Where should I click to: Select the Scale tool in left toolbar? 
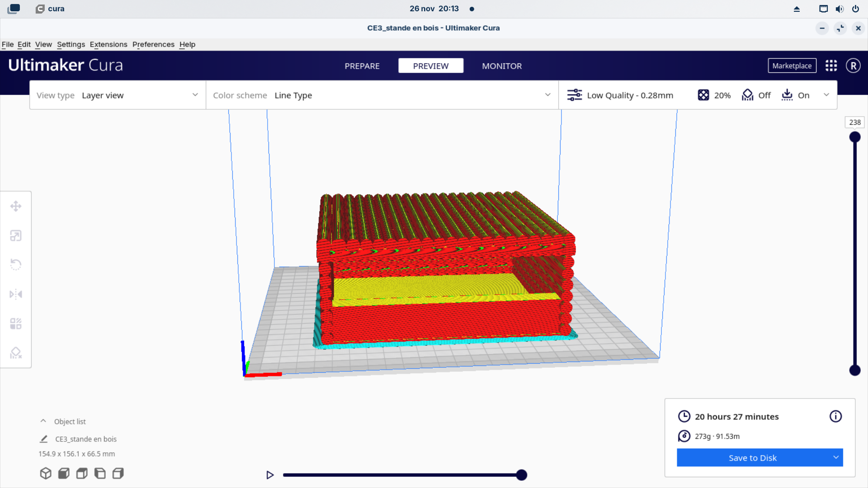coord(16,236)
